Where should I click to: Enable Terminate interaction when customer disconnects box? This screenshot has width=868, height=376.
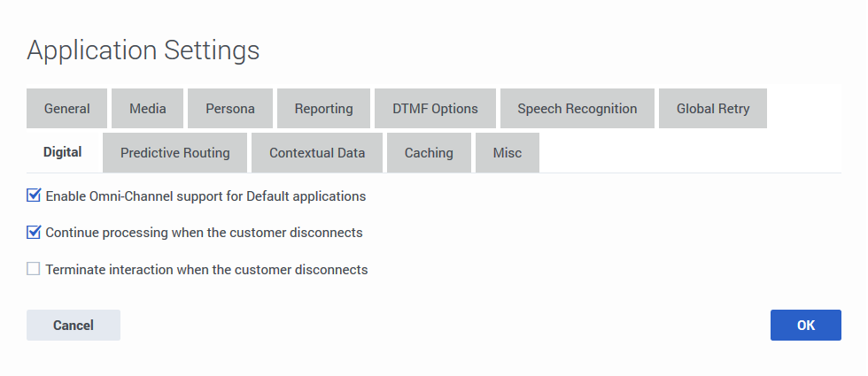click(34, 269)
